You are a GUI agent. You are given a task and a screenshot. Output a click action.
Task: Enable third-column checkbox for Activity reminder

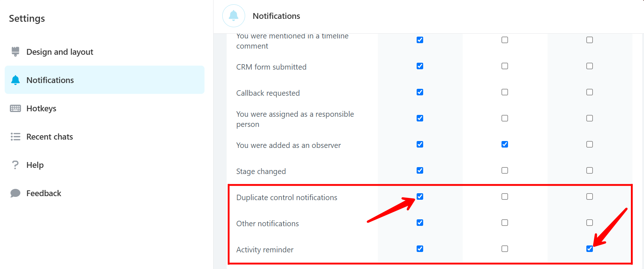pyautogui.click(x=590, y=249)
